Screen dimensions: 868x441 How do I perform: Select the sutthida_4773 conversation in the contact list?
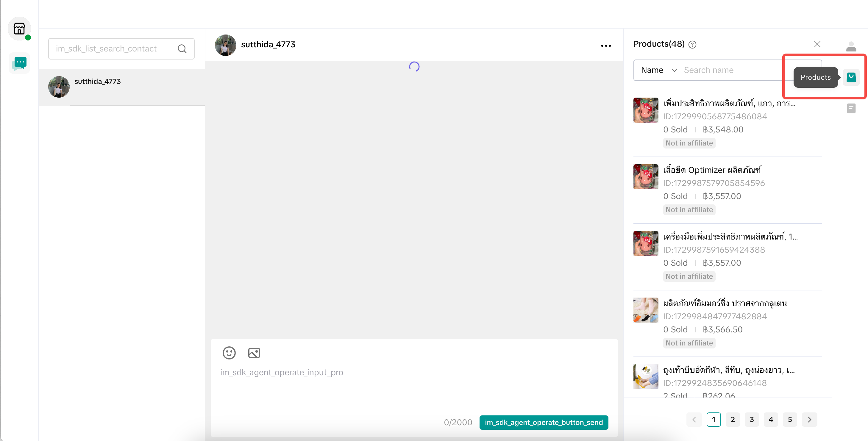(121, 87)
